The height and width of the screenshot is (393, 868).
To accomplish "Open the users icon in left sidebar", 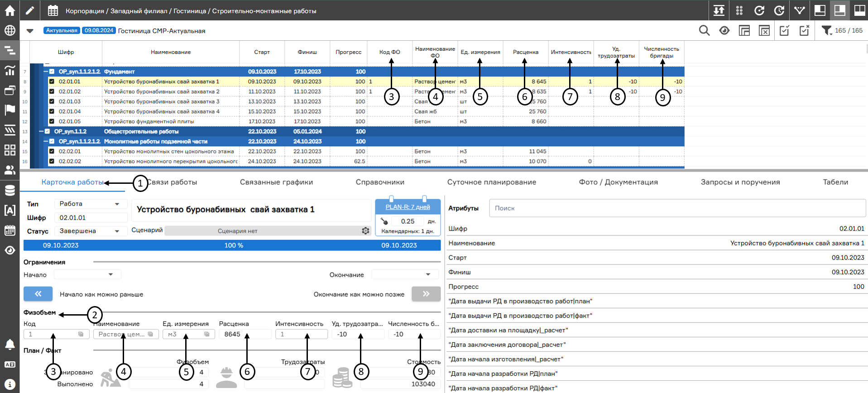I will coord(10,170).
